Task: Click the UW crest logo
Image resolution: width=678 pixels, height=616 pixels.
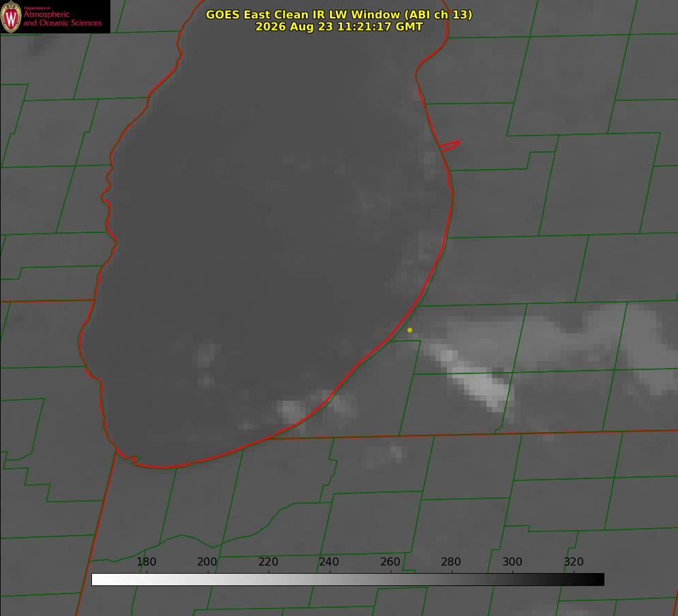Action: click(11, 16)
